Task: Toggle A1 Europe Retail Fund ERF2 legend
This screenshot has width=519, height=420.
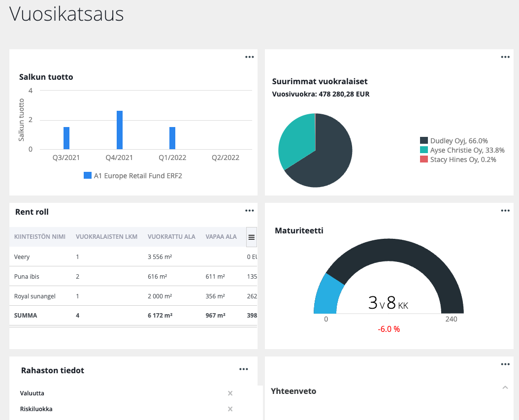Action: coord(133,176)
